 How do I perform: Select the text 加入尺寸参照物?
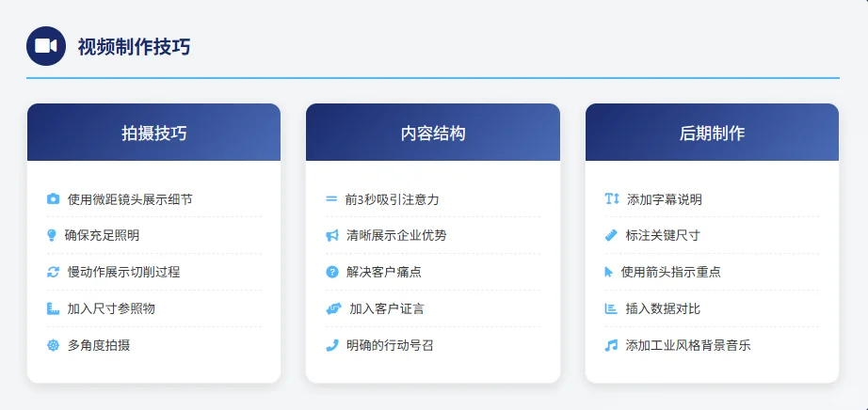pyautogui.click(x=111, y=308)
